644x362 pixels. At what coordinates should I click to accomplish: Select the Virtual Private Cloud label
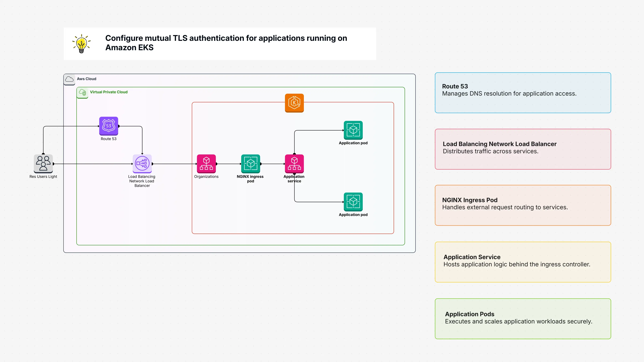(109, 92)
